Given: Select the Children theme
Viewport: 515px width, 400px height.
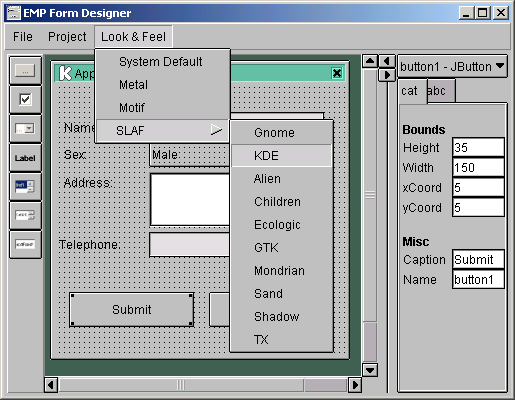Looking at the screenshot, I should [282, 202].
